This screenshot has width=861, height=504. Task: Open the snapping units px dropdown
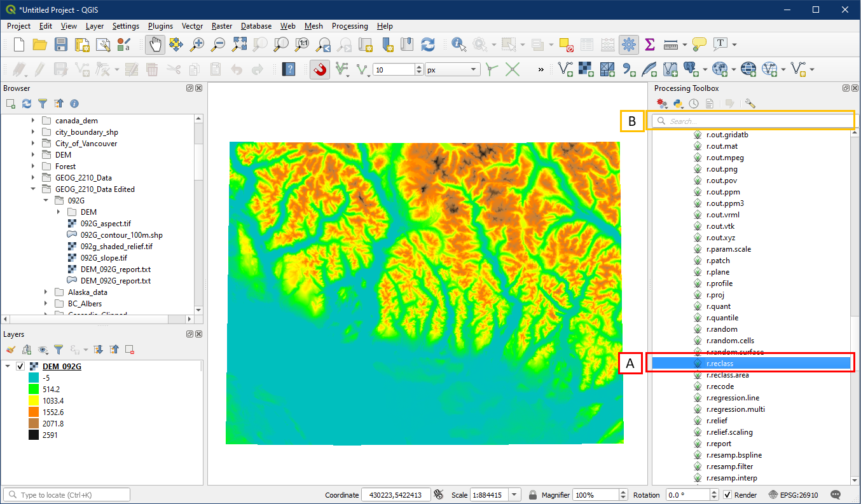point(474,70)
